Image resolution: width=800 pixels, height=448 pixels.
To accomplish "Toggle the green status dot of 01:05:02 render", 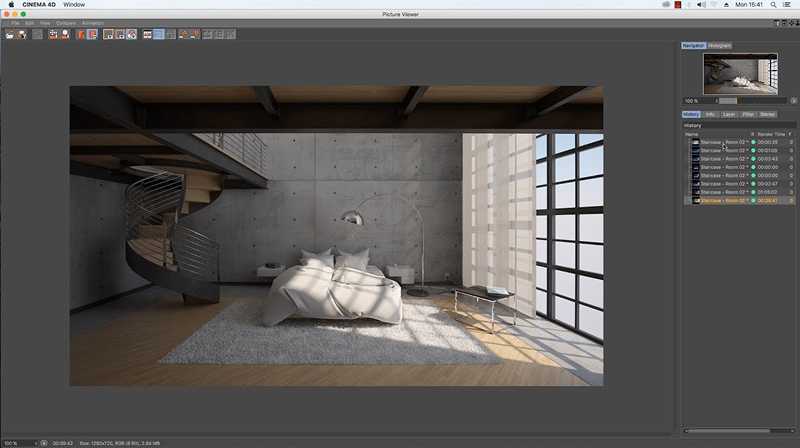I will coord(753,192).
